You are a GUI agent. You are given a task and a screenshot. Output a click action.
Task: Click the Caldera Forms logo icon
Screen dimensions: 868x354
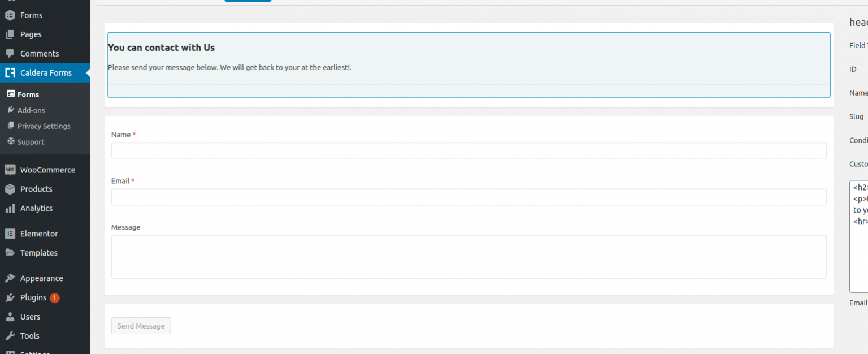click(x=10, y=73)
